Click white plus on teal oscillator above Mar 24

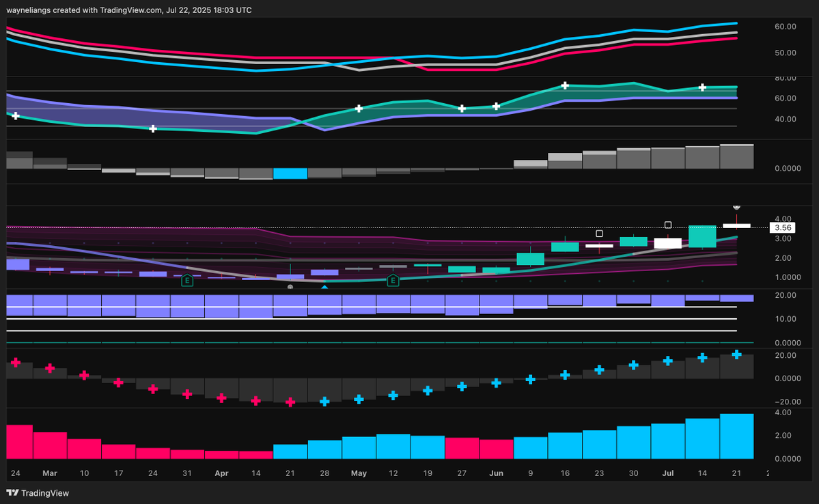(153, 128)
